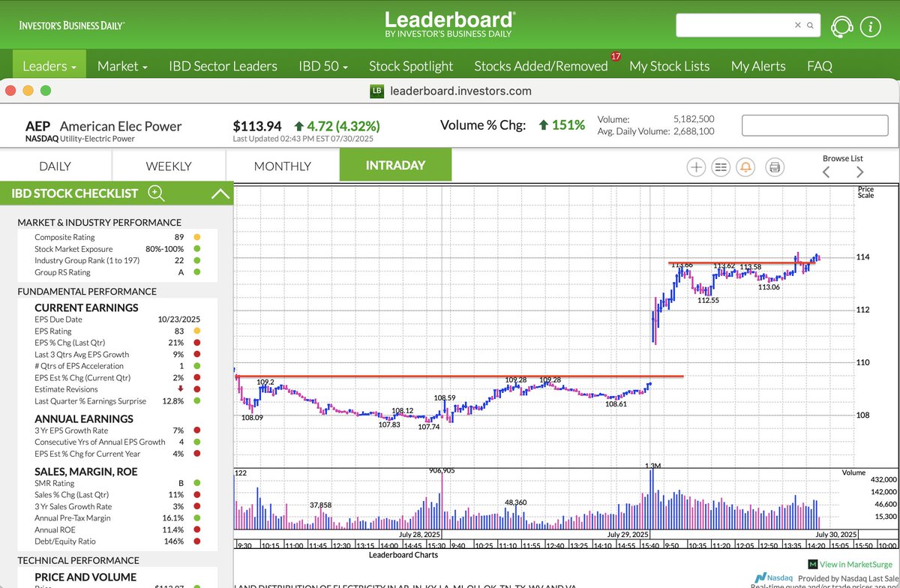Click the yellow dot beside Composite Rating

pyautogui.click(x=197, y=237)
